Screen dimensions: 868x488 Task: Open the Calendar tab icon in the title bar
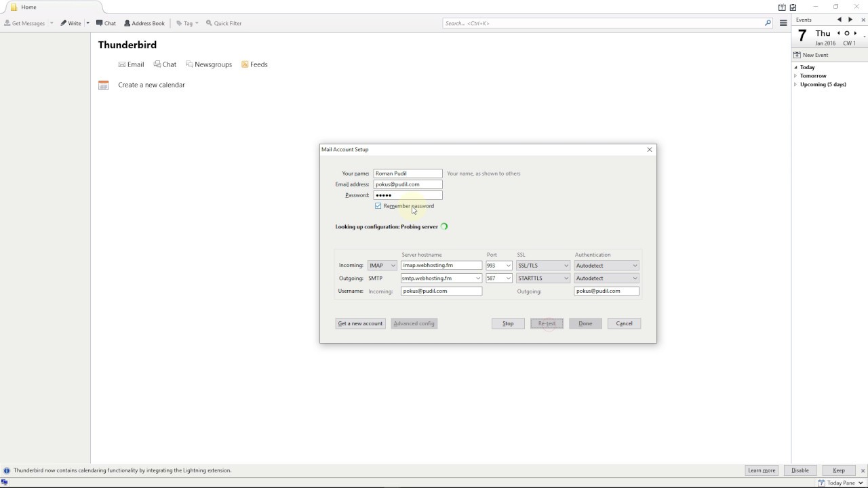[x=782, y=7]
